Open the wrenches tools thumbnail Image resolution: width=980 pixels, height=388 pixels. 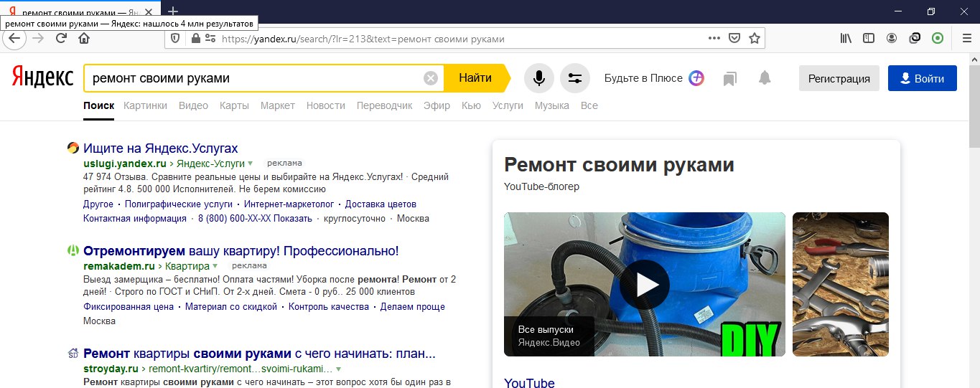tap(841, 284)
